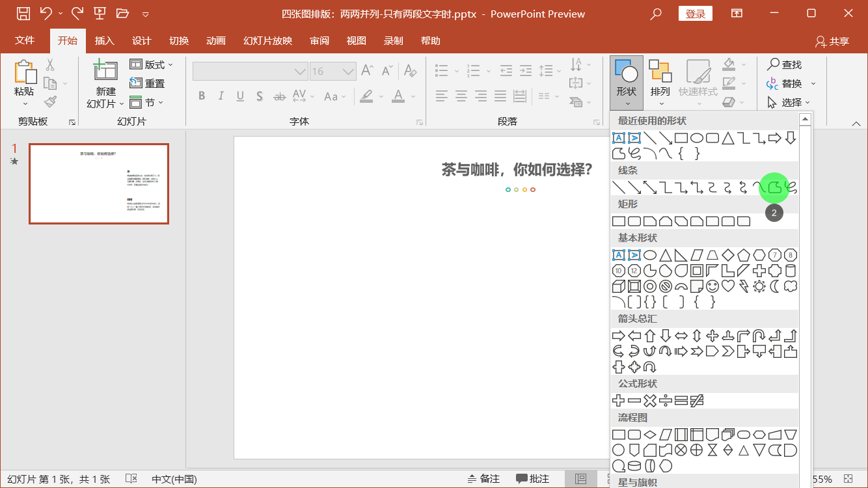868x488 pixels.
Task: Select the Moon shape
Action: (x=775, y=286)
